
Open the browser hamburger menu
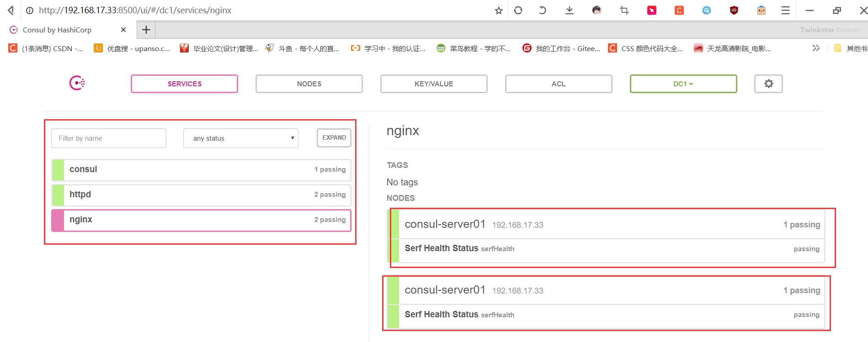[785, 10]
